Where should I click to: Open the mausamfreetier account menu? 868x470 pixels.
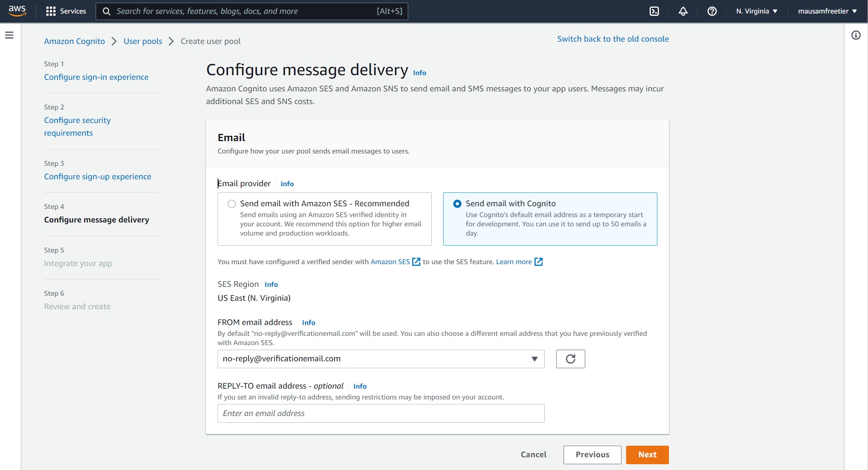(x=827, y=11)
